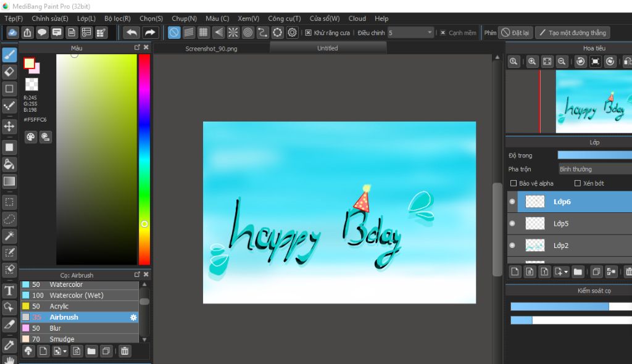Screen dimensions: 632x364
Task: Zoom in using the navigator magnifier
Action: pos(532,62)
